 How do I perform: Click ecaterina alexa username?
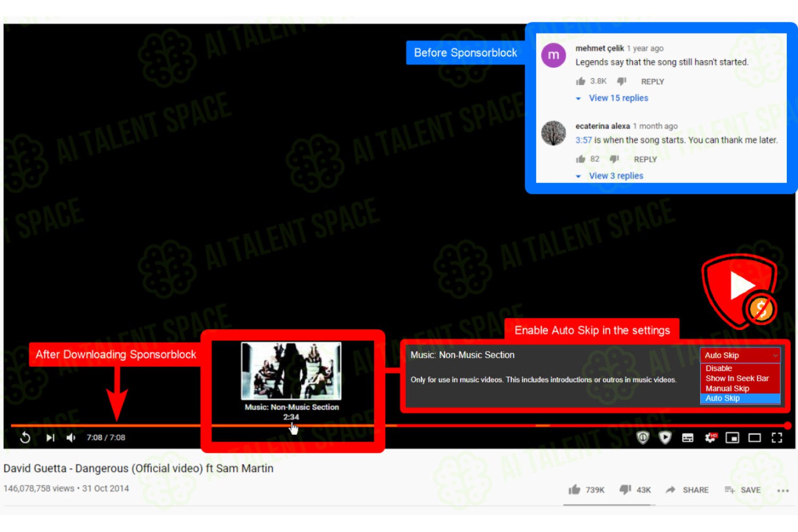[603, 126]
